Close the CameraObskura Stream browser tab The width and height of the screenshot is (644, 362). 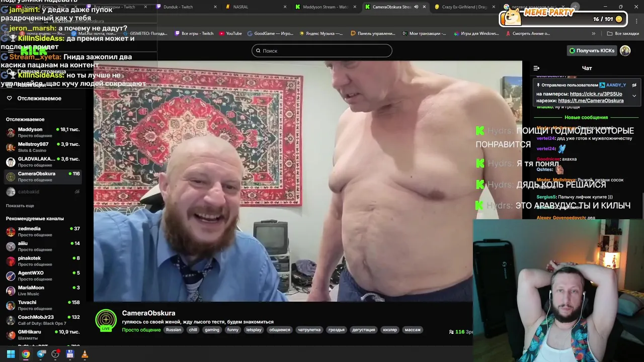click(x=424, y=7)
